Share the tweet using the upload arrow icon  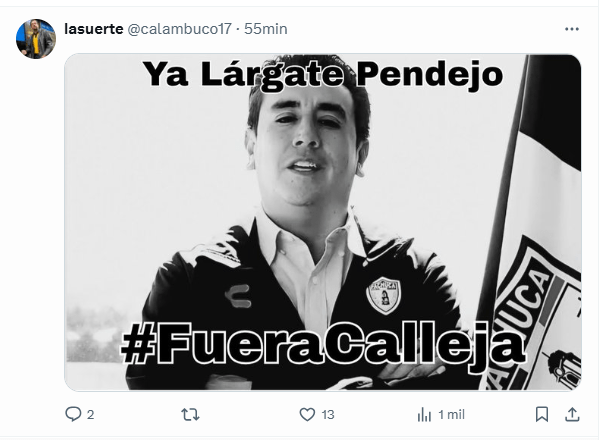(x=572, y=414)
